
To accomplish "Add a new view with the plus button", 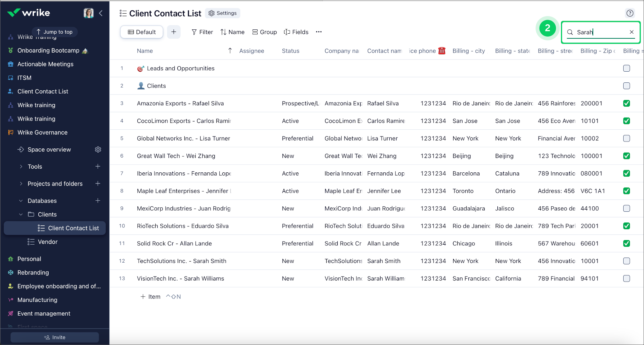I will (x=174, y=32).
